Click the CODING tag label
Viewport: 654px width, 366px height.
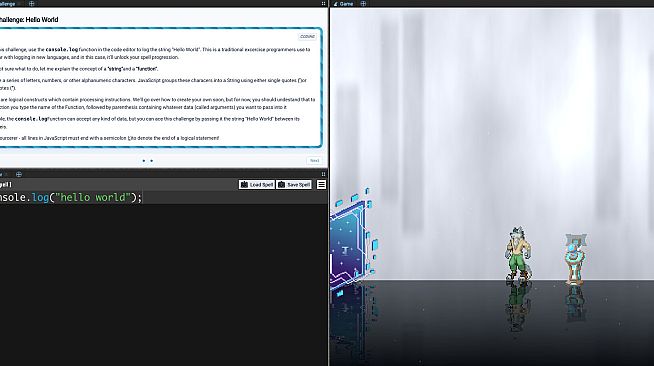(307, 37)
